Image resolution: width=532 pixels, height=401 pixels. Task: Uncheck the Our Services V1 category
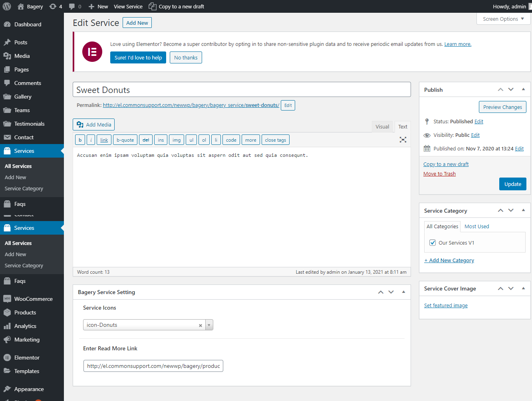point(433,243)
